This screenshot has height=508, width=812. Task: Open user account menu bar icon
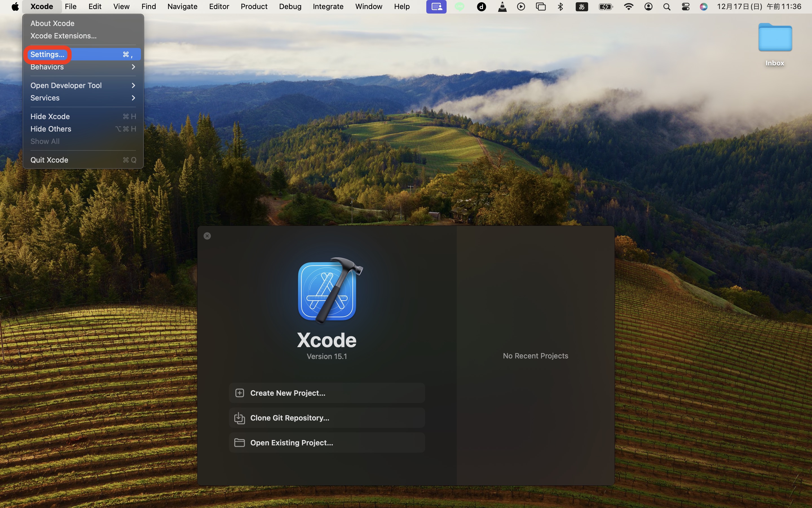tap(648, 6)
